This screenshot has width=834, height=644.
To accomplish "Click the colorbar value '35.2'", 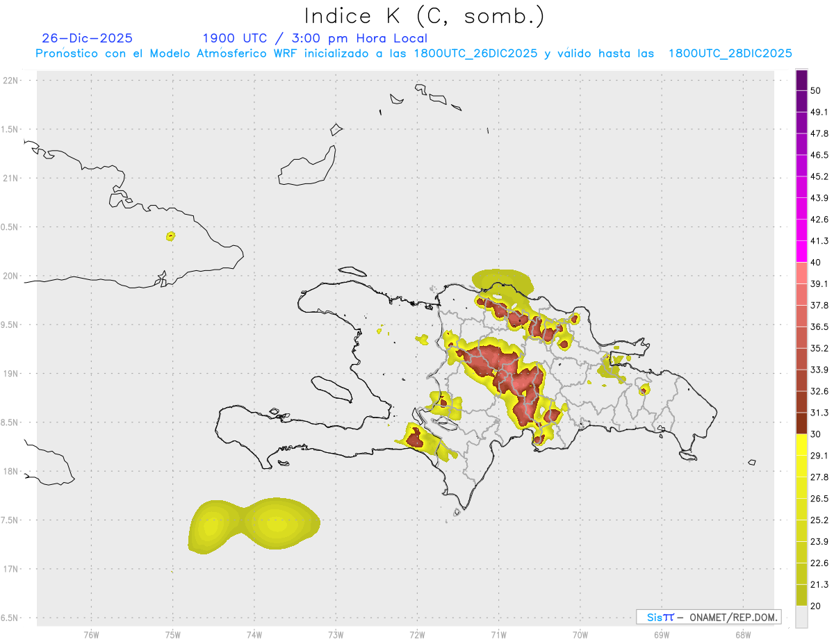I will click(819, 348).
